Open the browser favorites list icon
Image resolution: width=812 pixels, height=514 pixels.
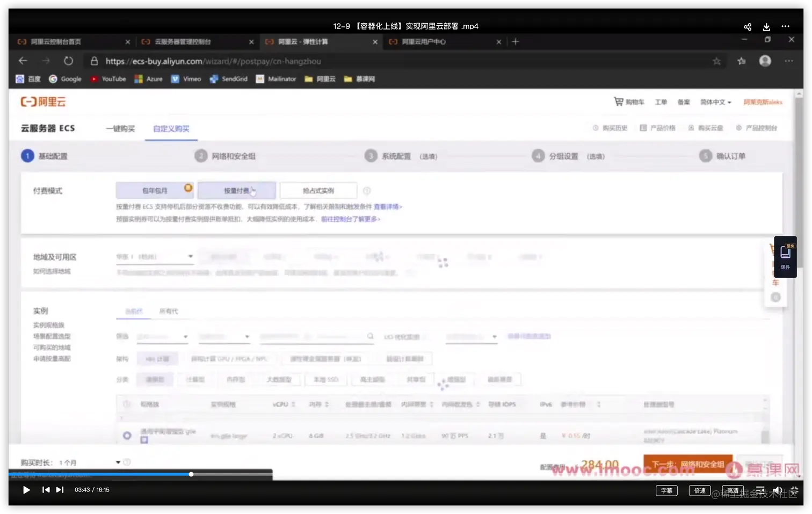[742, 61]
